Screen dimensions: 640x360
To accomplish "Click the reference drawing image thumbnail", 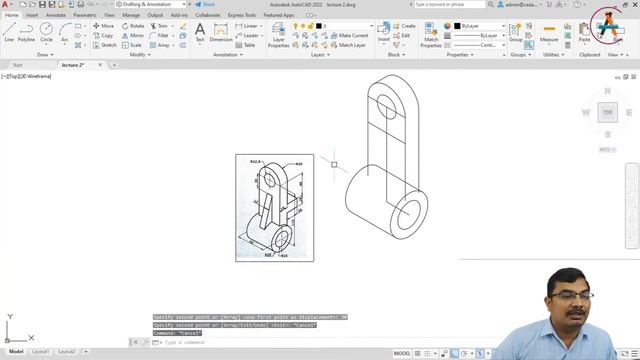I will [x=275, y=208].
